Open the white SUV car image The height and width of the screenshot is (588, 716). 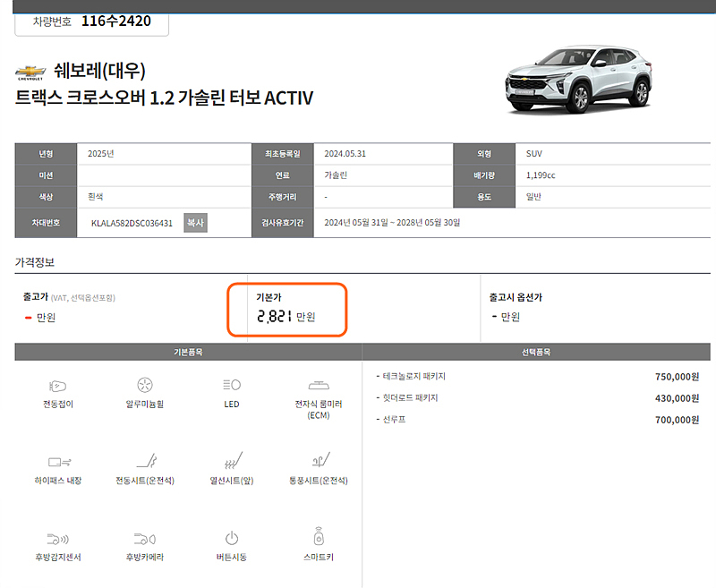point(578,79)
